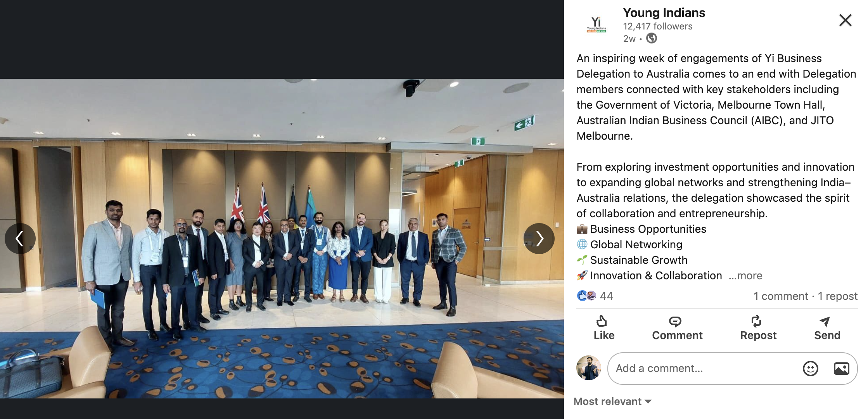
Task: Click the delegation group photo
Action: [x=282, y=239]
